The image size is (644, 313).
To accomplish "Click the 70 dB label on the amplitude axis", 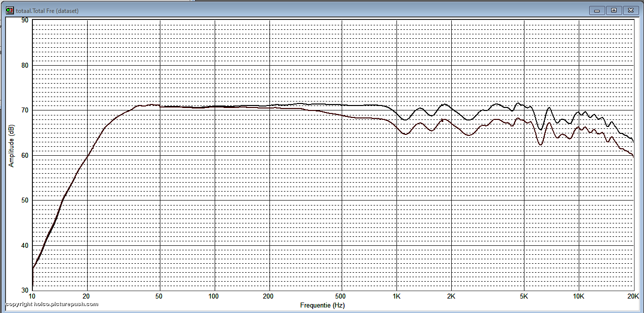I will [x=25, y=110].
